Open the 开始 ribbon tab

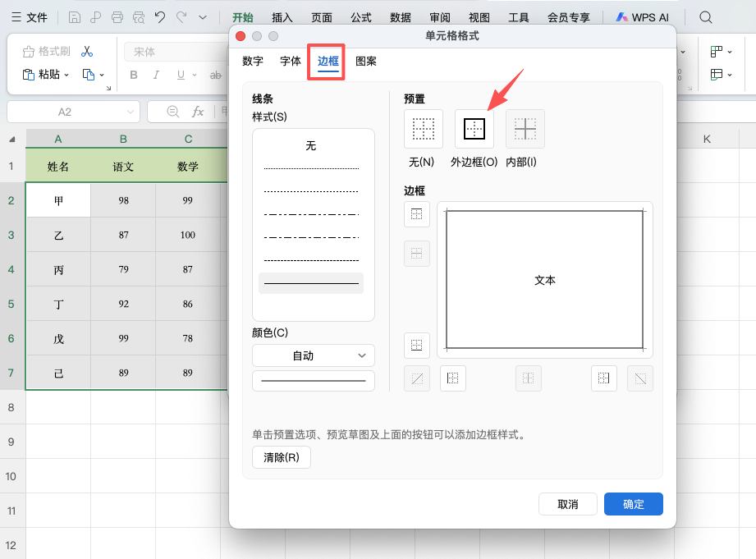[242, 18]
